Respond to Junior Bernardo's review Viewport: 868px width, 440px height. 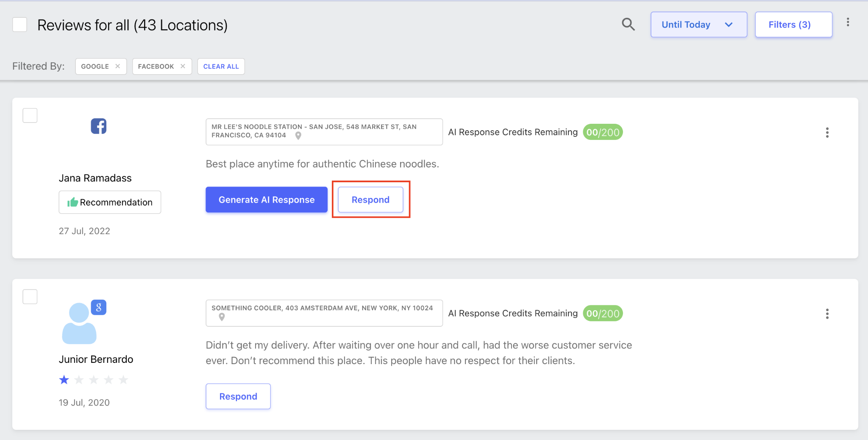(238, 396)
